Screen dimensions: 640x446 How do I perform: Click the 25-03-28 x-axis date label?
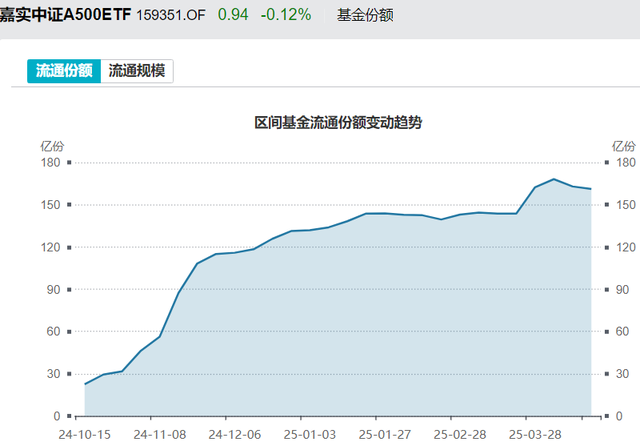coord(535,435)
